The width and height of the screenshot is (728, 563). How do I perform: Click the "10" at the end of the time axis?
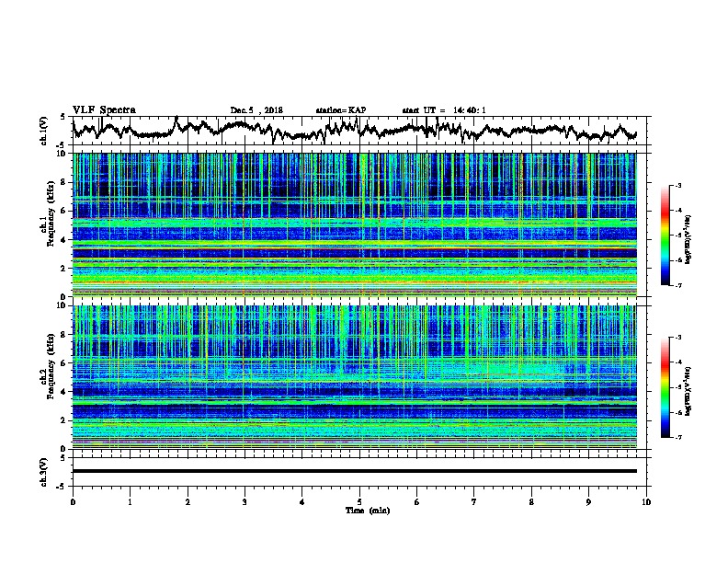646,502
